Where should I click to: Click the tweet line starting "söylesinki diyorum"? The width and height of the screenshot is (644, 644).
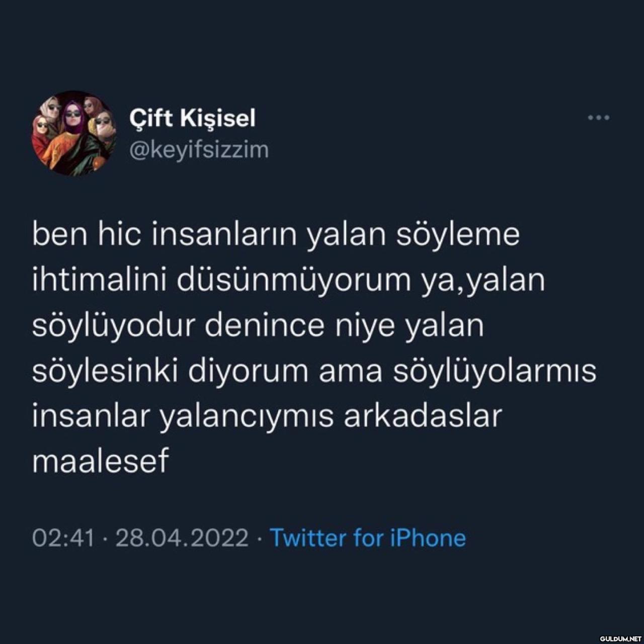coord(314,371)
